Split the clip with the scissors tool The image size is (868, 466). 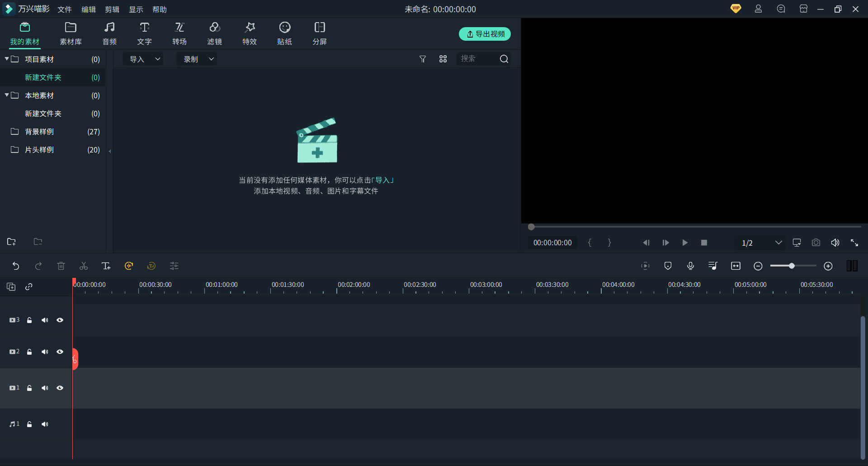[x=83, y=266]
